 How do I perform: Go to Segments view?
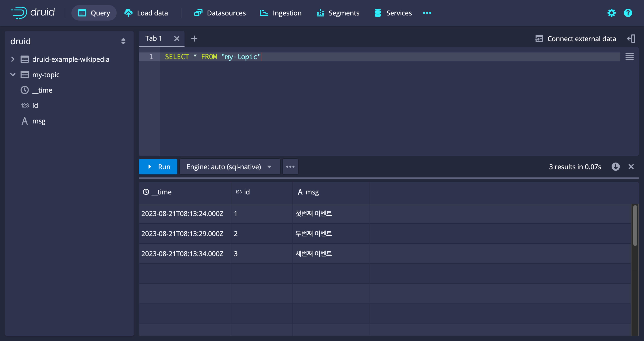pyautogui.click(x=338, y=13)
